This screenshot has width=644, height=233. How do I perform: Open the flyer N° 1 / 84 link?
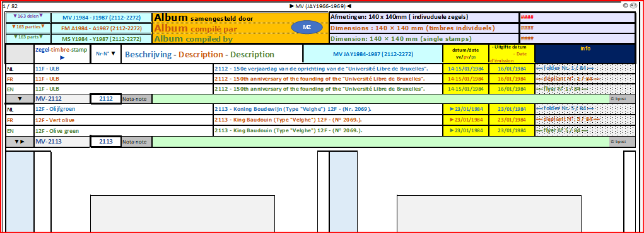point(561,89)
